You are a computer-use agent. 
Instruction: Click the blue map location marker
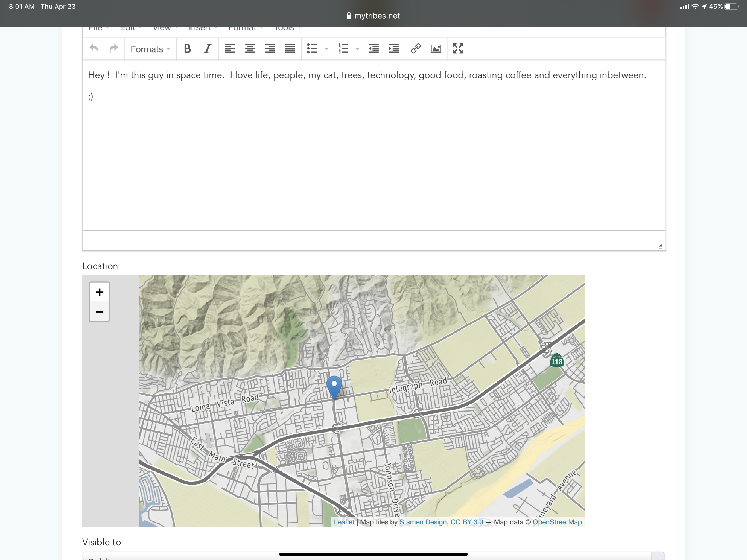coord(334,387)
